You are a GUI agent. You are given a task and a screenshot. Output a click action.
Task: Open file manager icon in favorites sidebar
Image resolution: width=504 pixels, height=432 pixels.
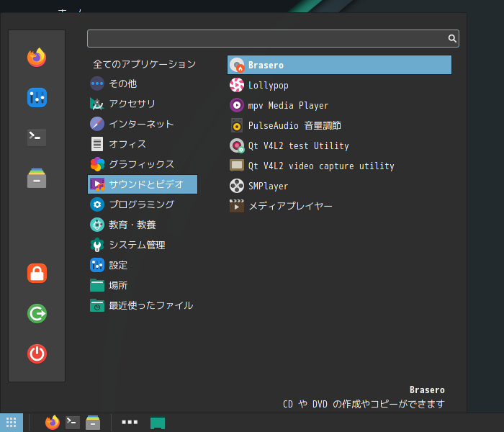(x=37, y=178)
